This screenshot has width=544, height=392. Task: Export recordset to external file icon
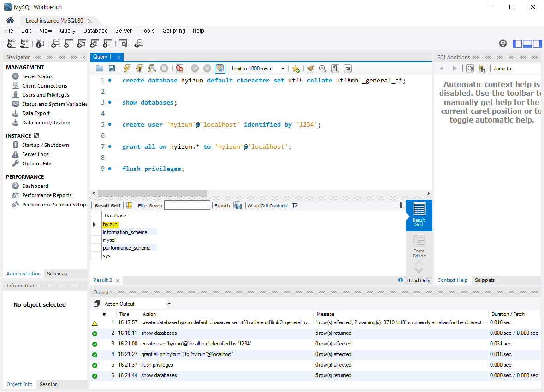pos(237,205)
